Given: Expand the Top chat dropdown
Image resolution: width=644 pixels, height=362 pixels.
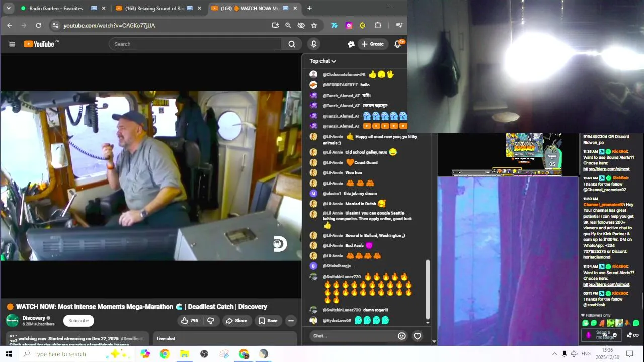Looking at the screenshot, I should tap(323, 61).
